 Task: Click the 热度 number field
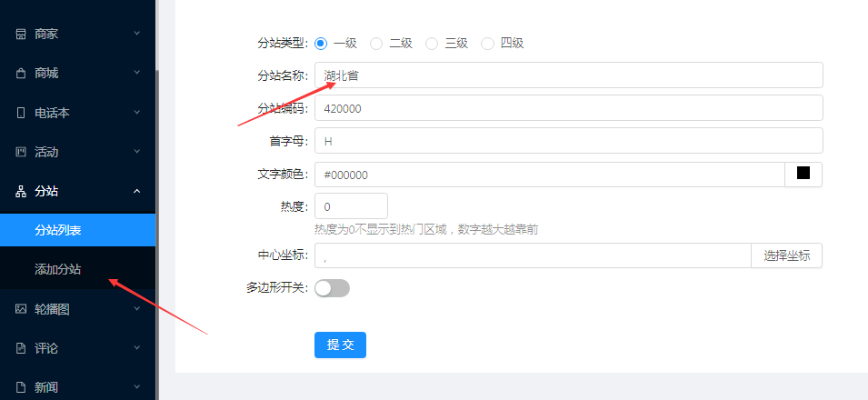tap(351, 206)
